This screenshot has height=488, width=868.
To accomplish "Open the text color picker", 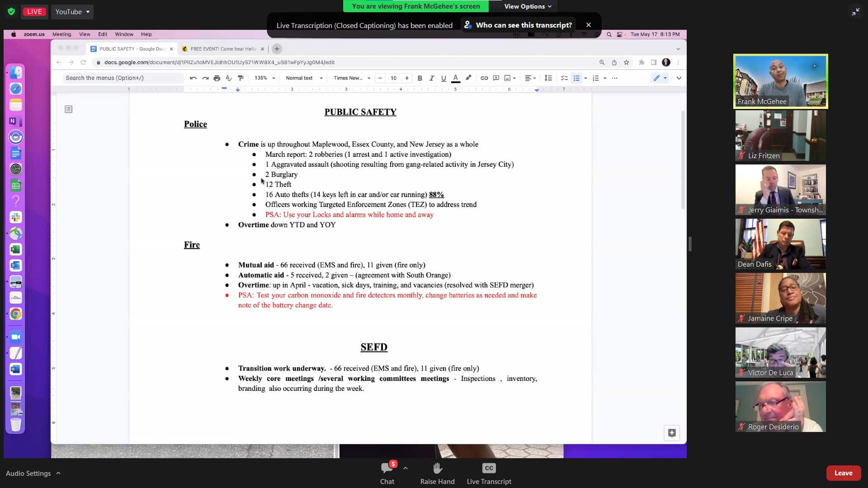I will pyautogui.click(x=456, y=78).
